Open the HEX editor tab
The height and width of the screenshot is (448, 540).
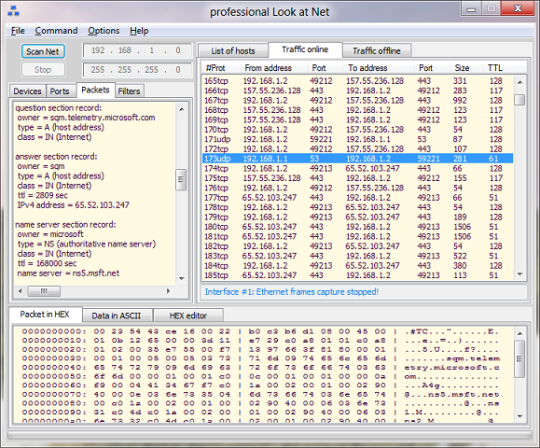[188, 315]
